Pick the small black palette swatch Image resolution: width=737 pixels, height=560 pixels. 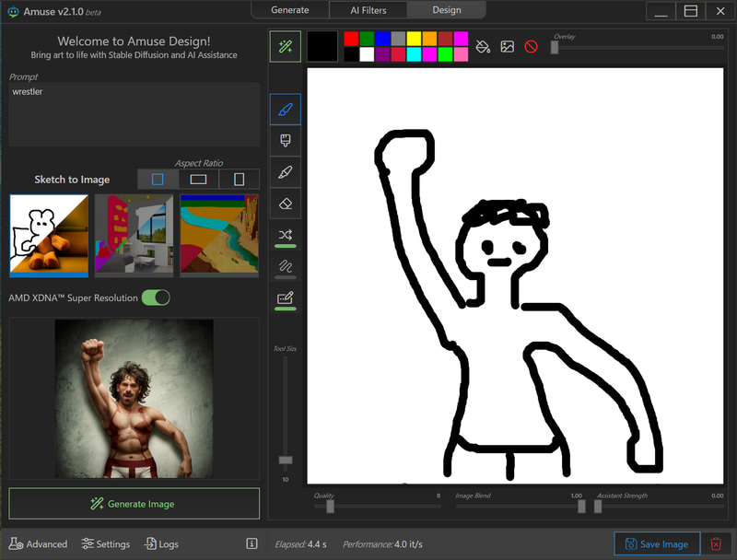coord(351,54)
